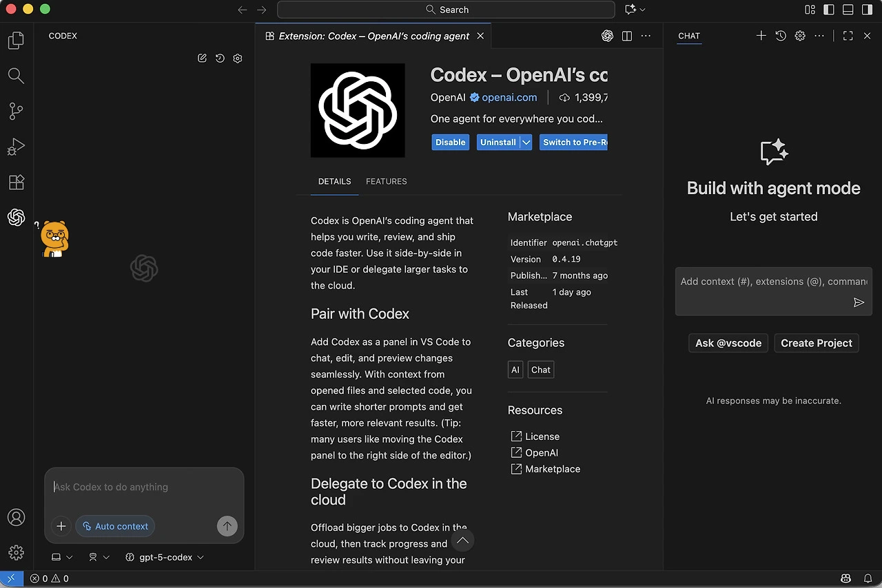This screenshot has height=588, width=882.
Task: Click the Disable button
Action: (451, 143)
